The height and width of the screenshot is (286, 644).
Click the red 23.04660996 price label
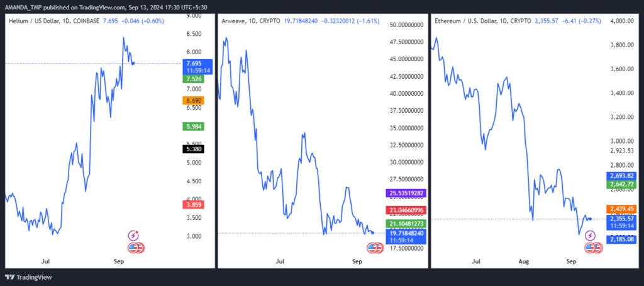[x=406, y=210]
